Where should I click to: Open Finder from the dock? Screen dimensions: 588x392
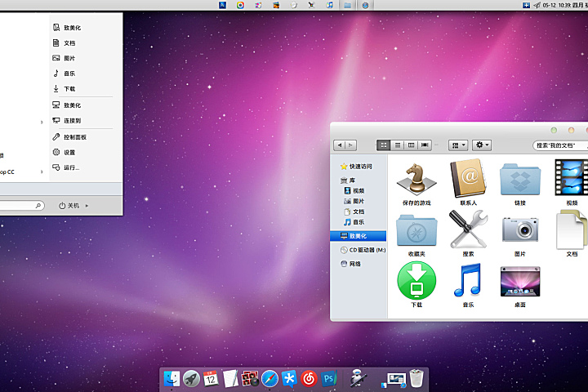[171, 379]
